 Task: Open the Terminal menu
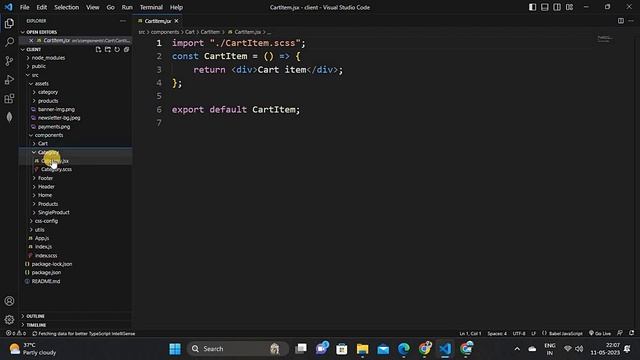pos(151,7)
